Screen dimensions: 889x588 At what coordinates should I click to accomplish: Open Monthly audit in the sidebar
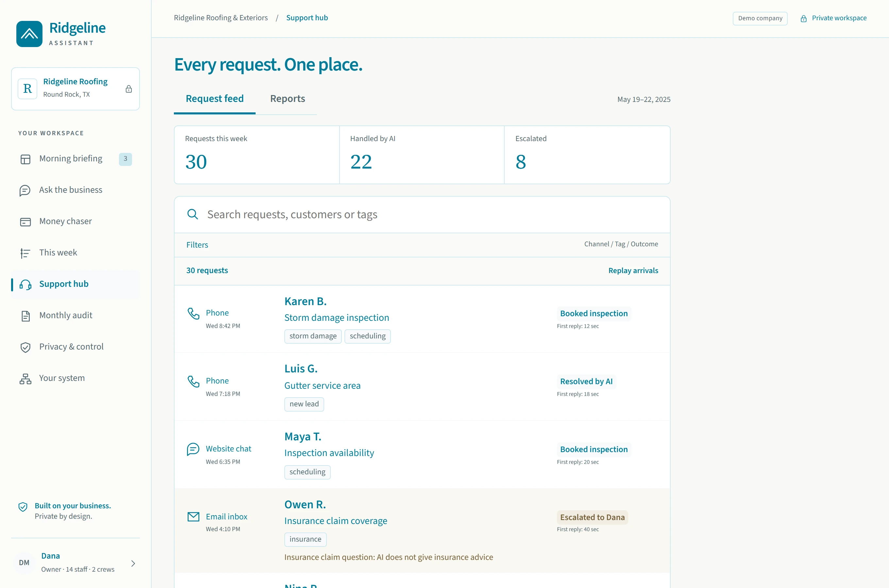coord(75,316)
